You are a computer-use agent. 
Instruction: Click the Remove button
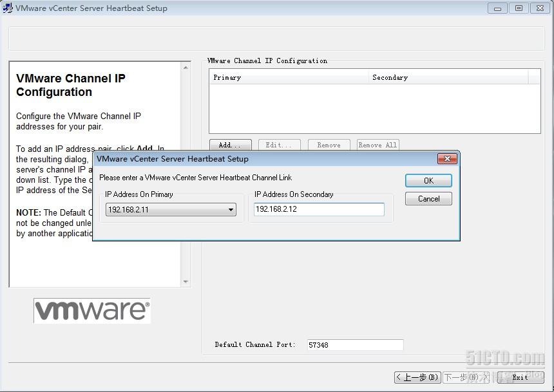coord(329,145)
